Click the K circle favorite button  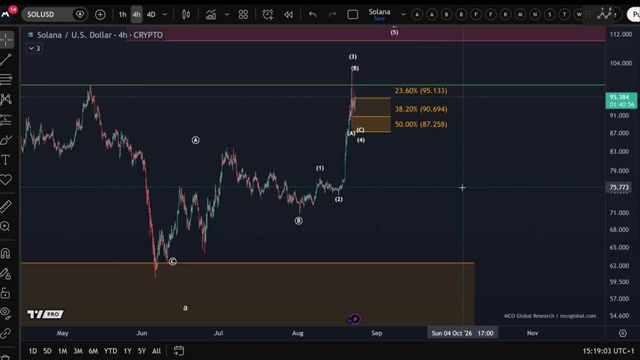click(505, 15)
